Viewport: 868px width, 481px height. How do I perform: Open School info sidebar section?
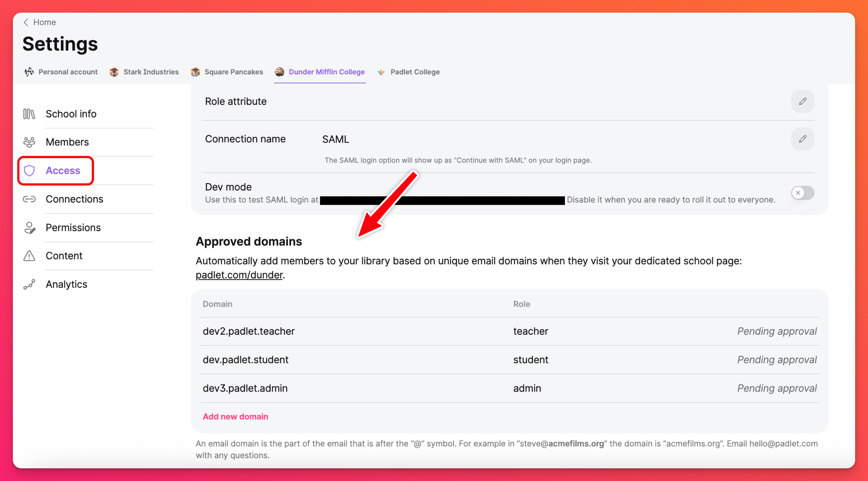(x=71, y=114)
